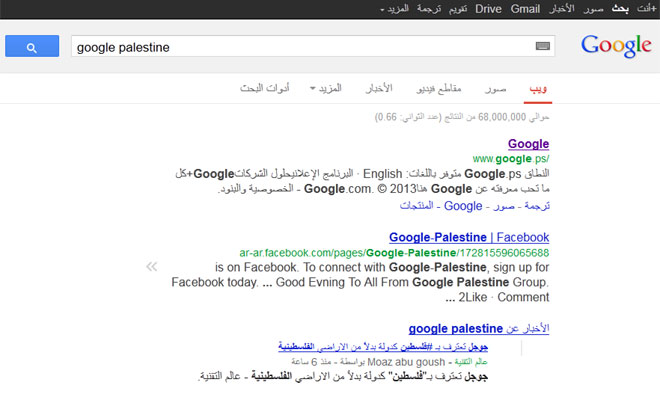Open the on-screen keyboard icon in search box
The height and width of the screenshot is (400, 660).
point(544,47)
